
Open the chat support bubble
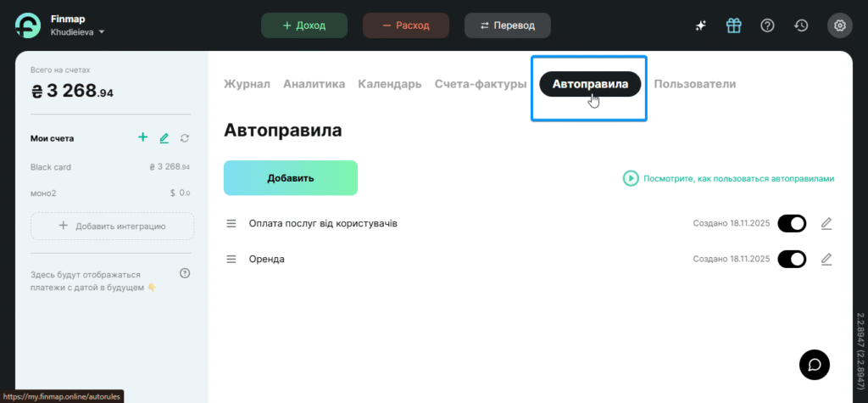[815, 364]
